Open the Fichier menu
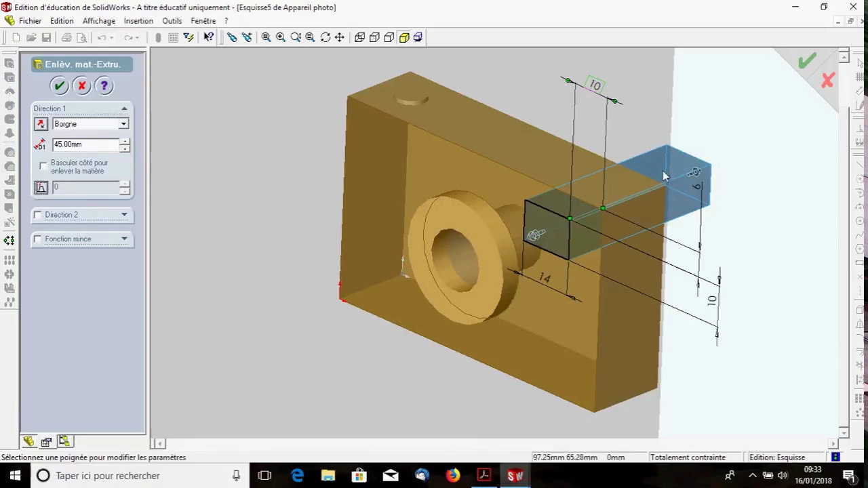This screenshot has height=488, width=868. click(30, 21)
